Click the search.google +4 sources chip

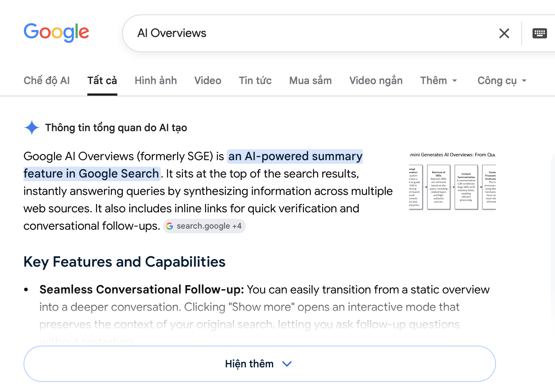(204, 226)
